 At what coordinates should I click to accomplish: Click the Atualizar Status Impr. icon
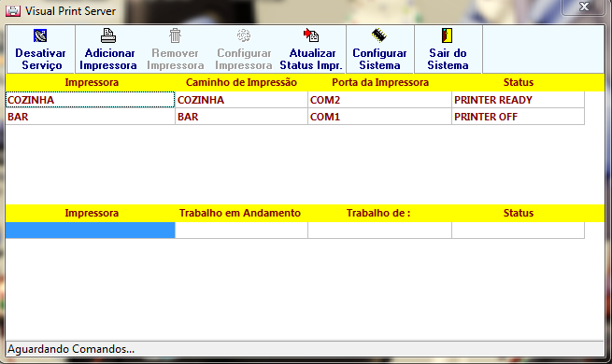(311, 35)
